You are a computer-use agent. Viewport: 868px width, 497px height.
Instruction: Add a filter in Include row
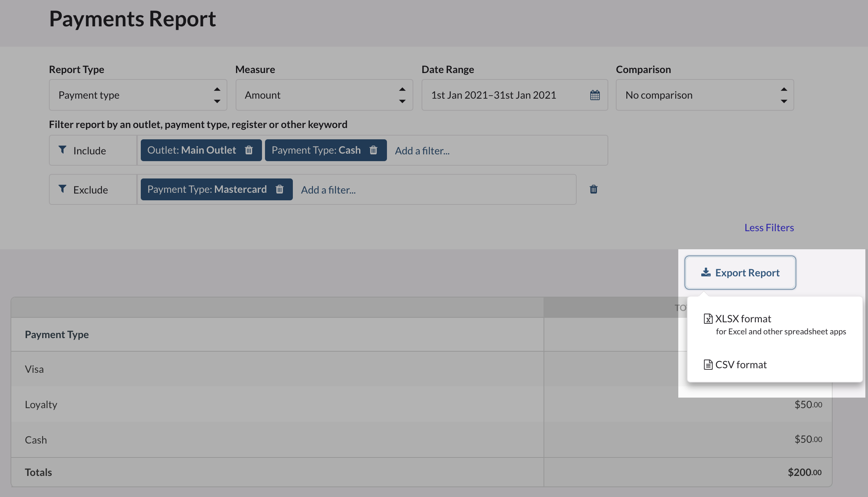pos(422,151)
